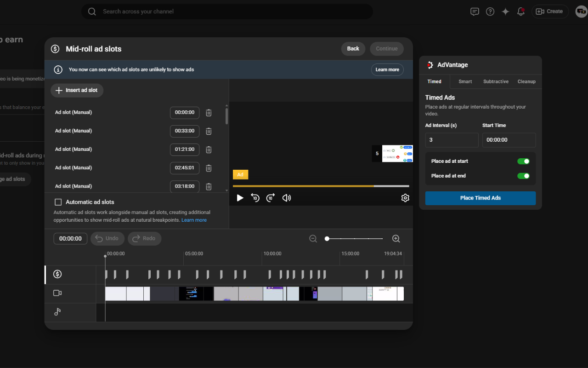The height and width of the screenshot is (368, 588).
Task: Open the account avatar menu
Action: click(581, 11)
